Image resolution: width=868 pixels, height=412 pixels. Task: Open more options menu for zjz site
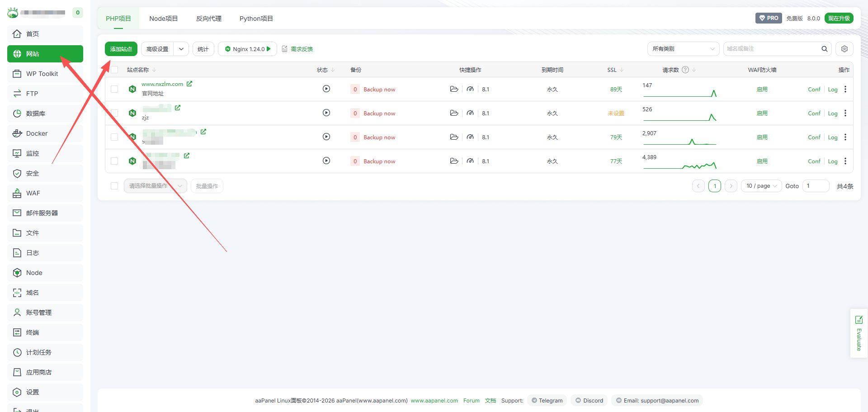(845, 113)
